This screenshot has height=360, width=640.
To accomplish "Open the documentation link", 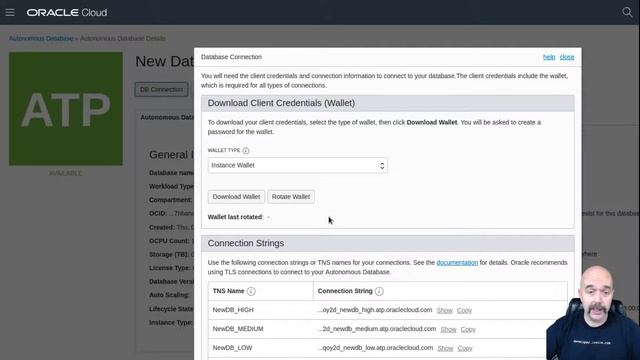I will pyautogui.click(x=457, y=262).
